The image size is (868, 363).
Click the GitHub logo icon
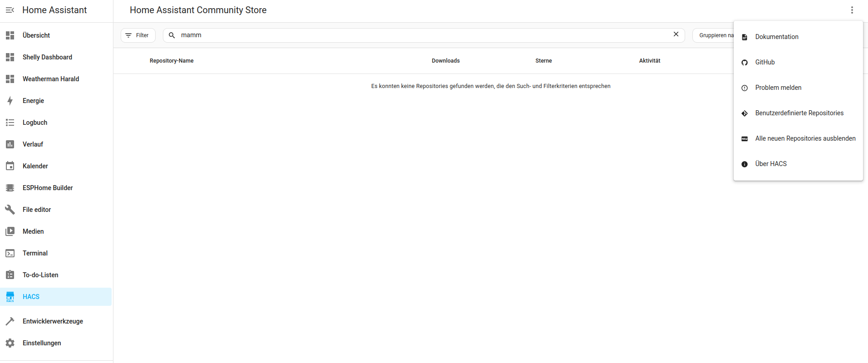(x=745, y=63)
